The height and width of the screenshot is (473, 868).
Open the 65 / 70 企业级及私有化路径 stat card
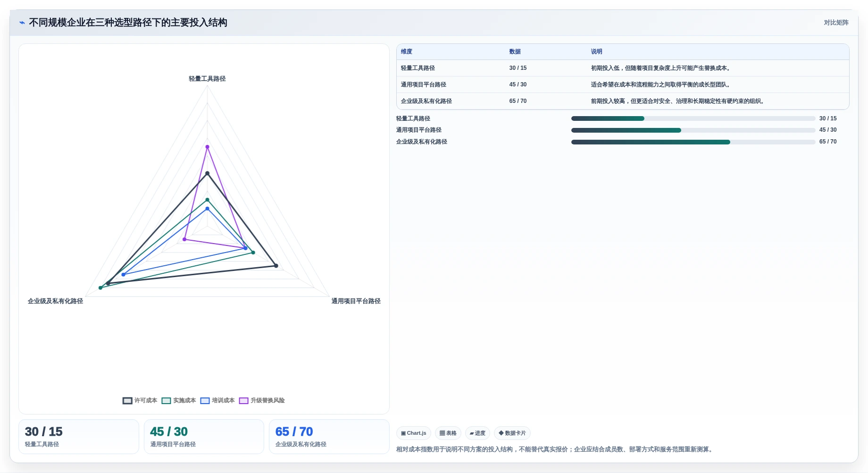point(329,437)
